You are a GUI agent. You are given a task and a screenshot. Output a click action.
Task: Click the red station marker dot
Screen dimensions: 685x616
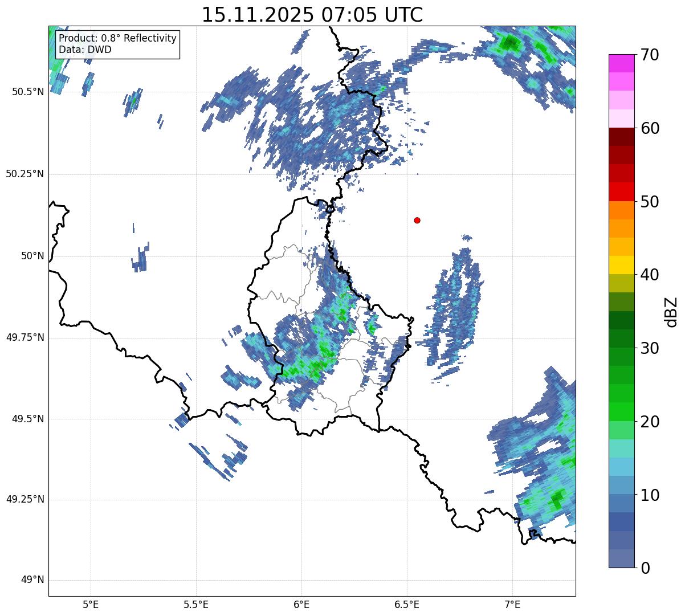click(x=417, y=220)
